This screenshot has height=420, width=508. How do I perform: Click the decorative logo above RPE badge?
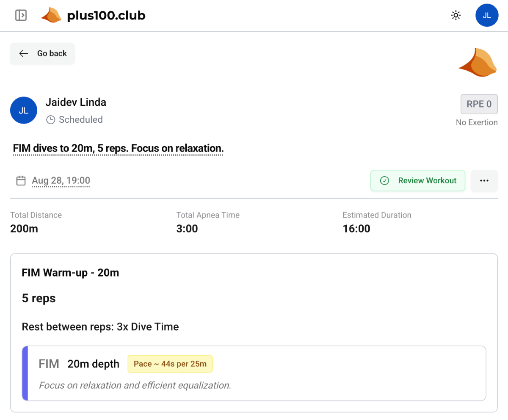tap(478, 62)
